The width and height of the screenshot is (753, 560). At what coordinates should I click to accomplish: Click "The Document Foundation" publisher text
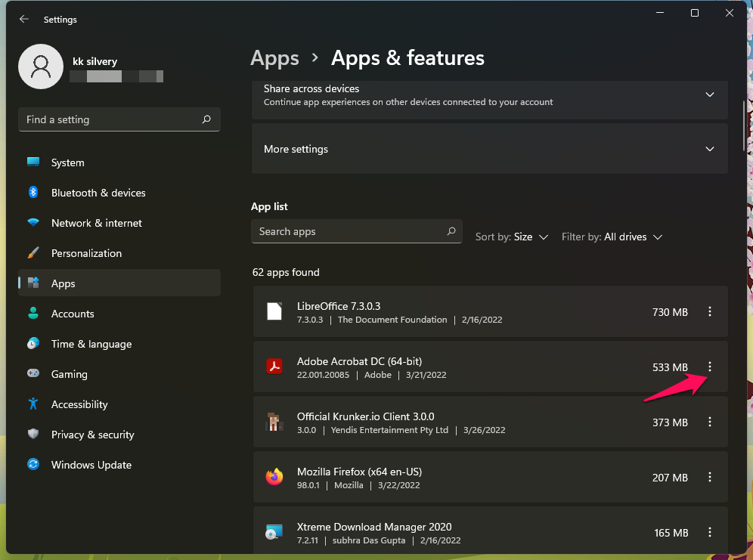(392, 320)
